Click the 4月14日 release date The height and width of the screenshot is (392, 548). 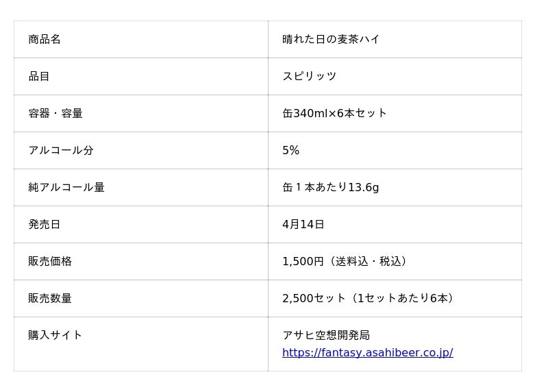[x=303, y=225]
